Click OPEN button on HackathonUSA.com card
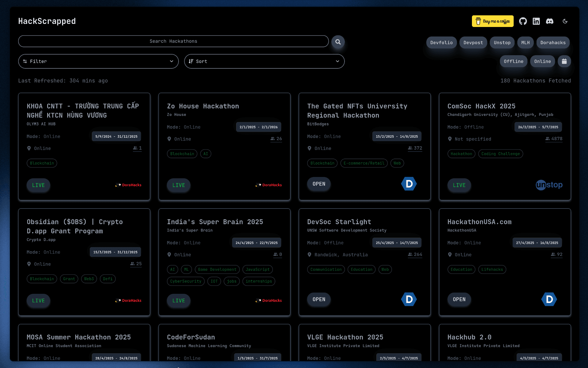The width and height of the screenshot is (588, 368). click(459, 299)
